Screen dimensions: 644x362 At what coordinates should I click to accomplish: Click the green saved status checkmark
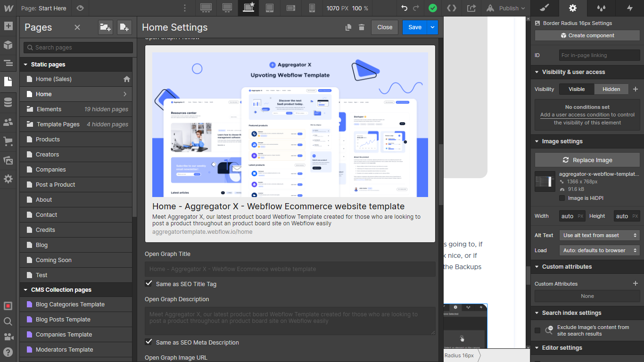[432, 8]
